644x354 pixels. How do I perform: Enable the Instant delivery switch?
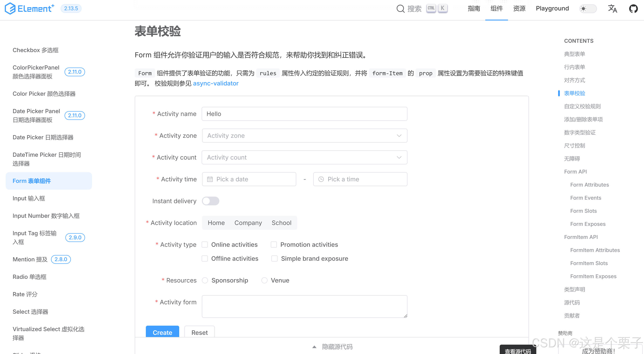pyautogui.click(x=211, y=201)
